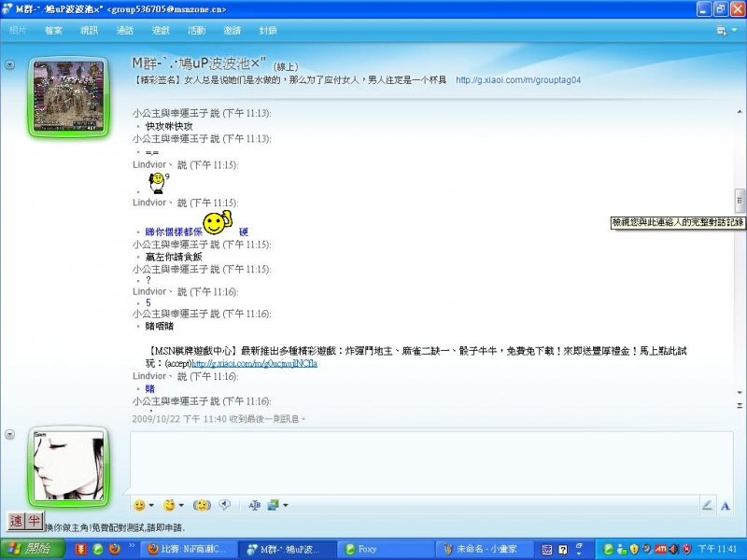Click the last message received timestamp text

(218, 418)
